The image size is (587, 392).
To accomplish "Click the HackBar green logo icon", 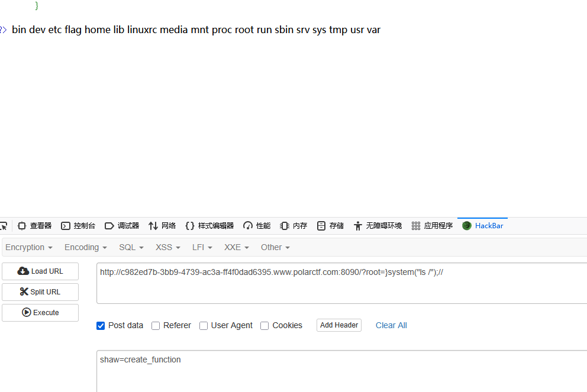I will [466, 225].
